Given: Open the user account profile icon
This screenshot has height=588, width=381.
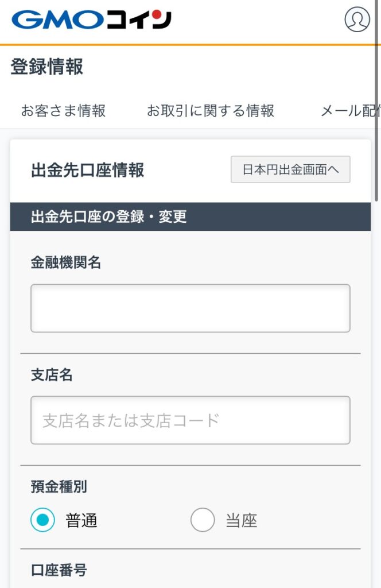Looking at the screenshot, I should (357, 20).
